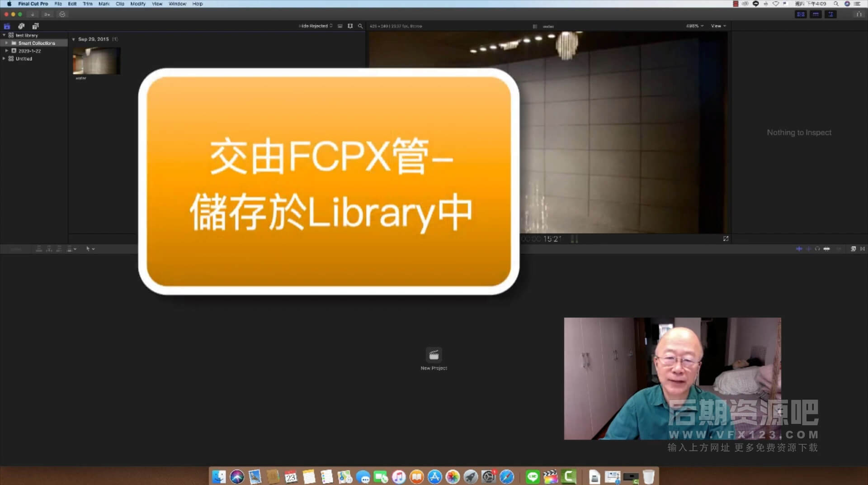Image resolution: width=868 pixels, height=485 pixels.
Task: Click Spotlight search in menu bar
Action: point(836,4)
